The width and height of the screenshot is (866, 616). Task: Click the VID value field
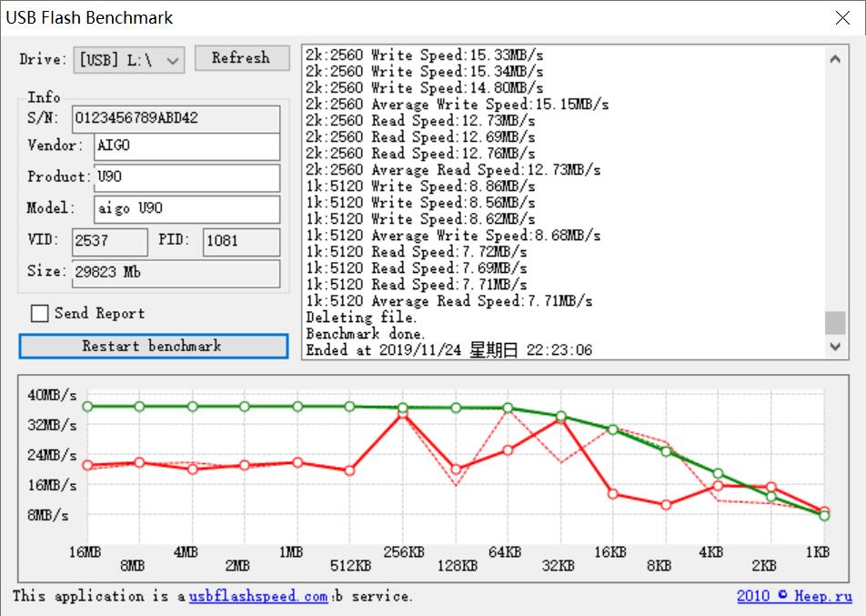108,241
